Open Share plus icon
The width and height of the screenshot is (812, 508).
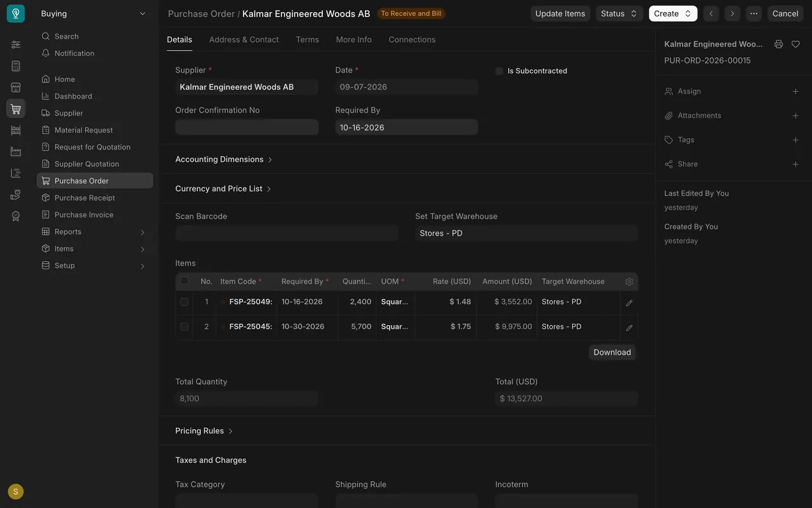[796, 164]
